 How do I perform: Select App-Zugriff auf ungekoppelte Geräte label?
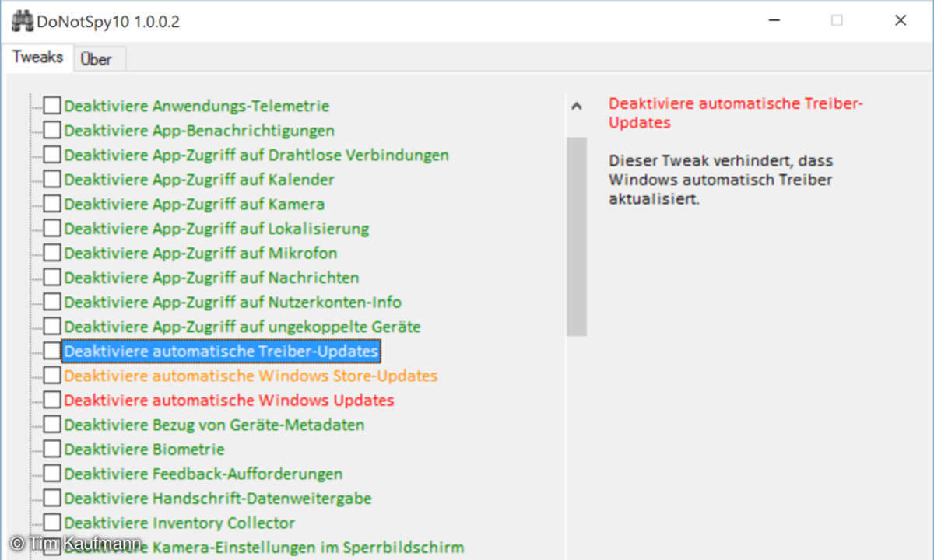point(242,327)
